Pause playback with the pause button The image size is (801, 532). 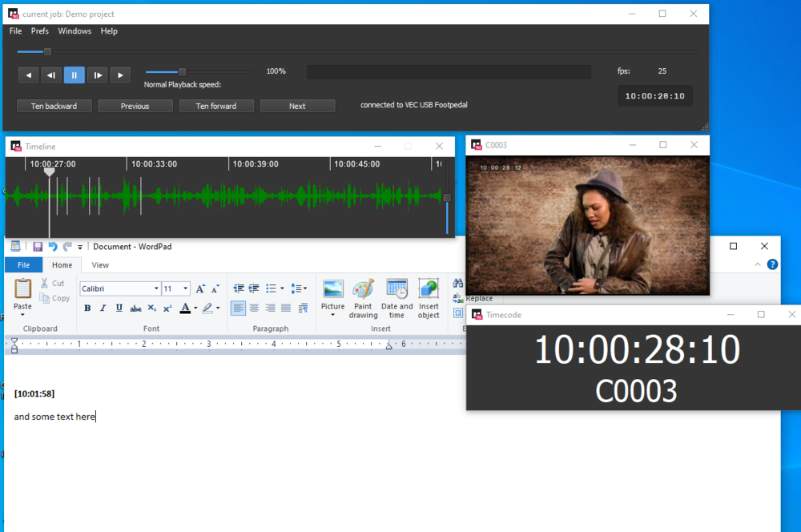click(74, 75)
